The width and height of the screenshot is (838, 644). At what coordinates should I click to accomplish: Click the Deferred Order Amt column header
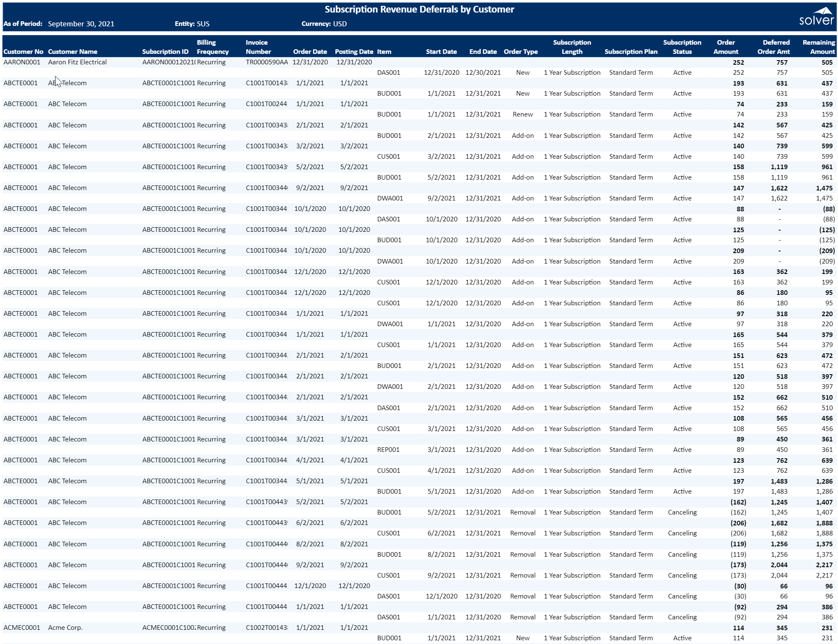tap(774, 47)
